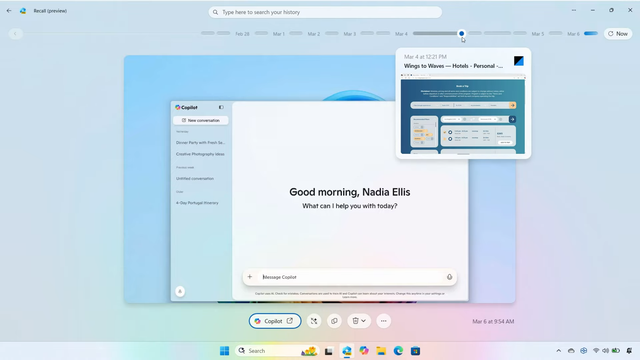Viewport: 640px width, 360px height.
Task: Open the Windows Start menu
Action: point(224,351)
